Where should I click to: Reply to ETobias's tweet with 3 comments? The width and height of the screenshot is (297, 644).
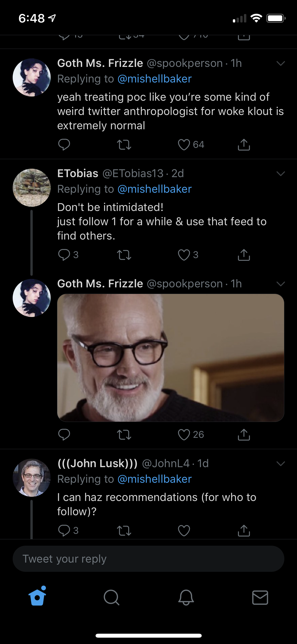[64, 255]
